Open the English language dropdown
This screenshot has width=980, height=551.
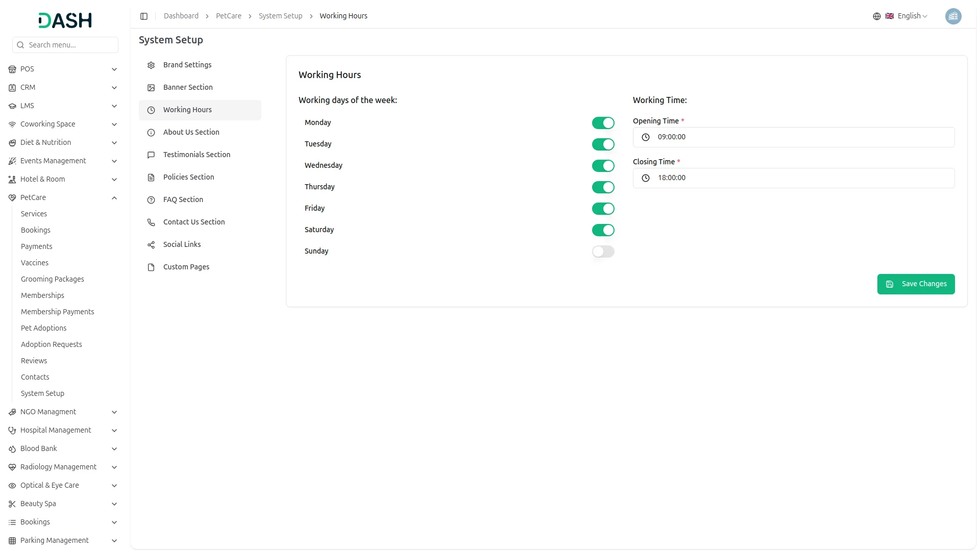pos(906,16)
